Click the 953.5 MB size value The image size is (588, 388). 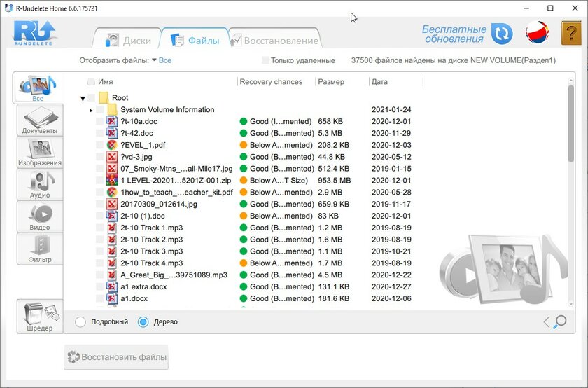(x=334, y=181)
